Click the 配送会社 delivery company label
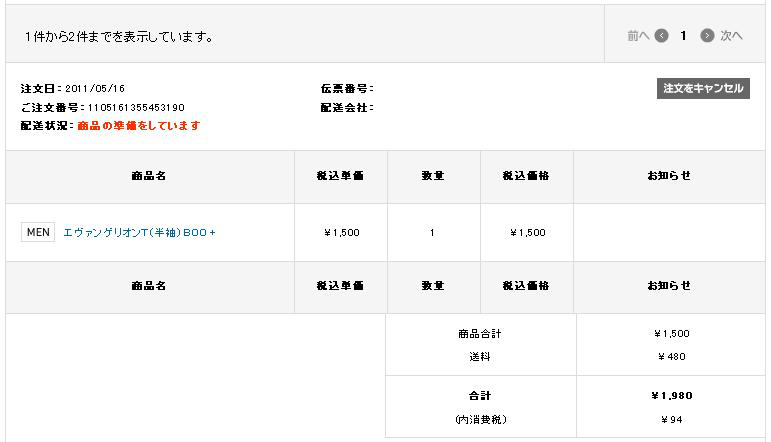Image resolution: width=771 pixels, height=442 pixels. click(347, 108)
